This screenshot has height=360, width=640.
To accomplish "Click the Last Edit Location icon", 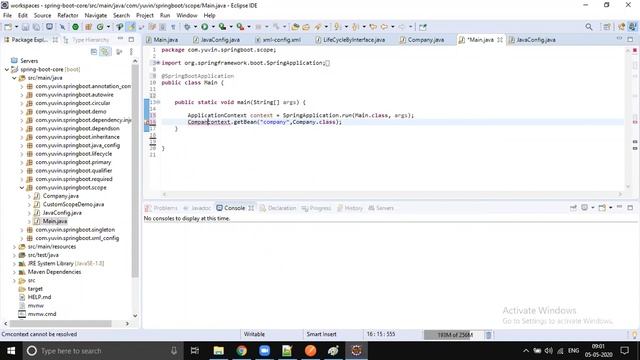I will pos(373,27).
